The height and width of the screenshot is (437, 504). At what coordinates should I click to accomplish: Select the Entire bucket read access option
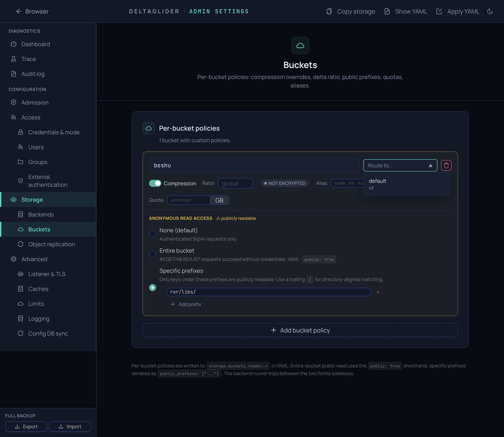pyautogui.click(x=153, y=254)
